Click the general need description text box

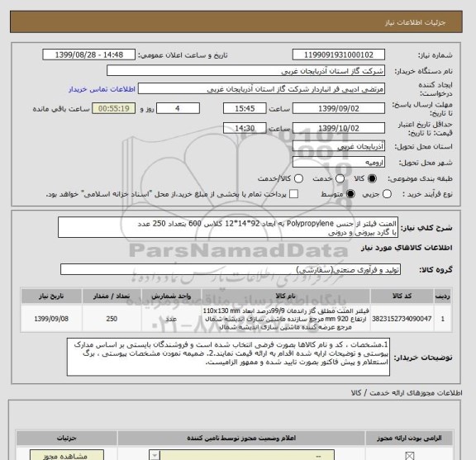coord(228,227)
